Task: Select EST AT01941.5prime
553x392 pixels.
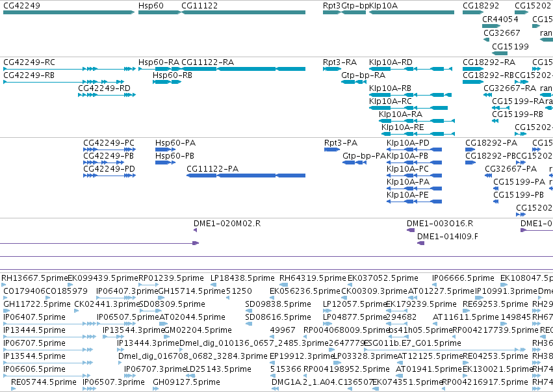Action: (x=398, y=376)
